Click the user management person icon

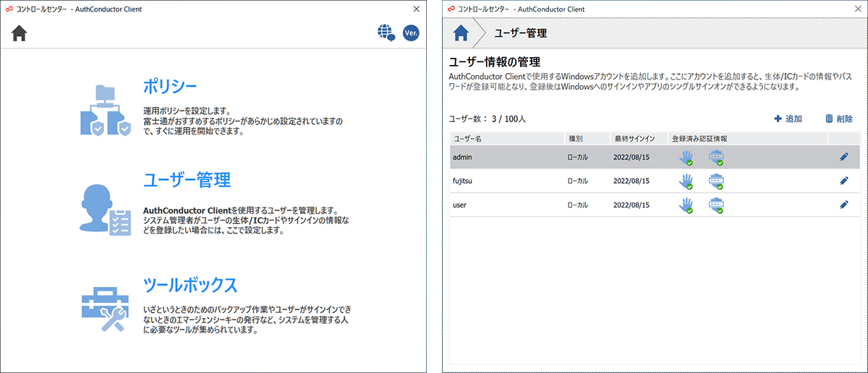105,210
